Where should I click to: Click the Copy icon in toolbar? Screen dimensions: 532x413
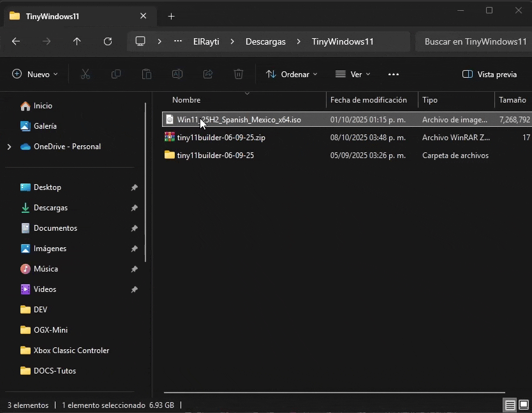(x=116, y=75)
